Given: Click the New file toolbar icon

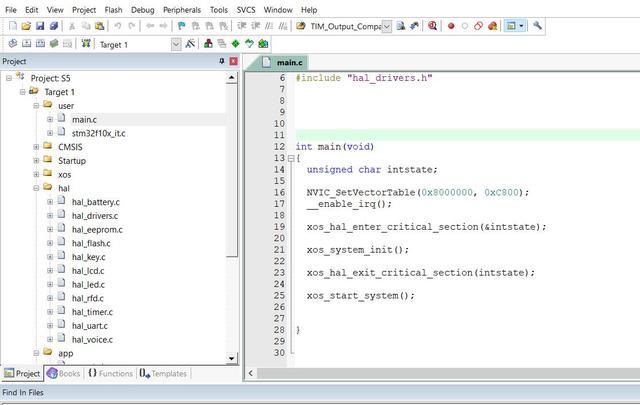Looking at the screenshot, I should point(13,26).
